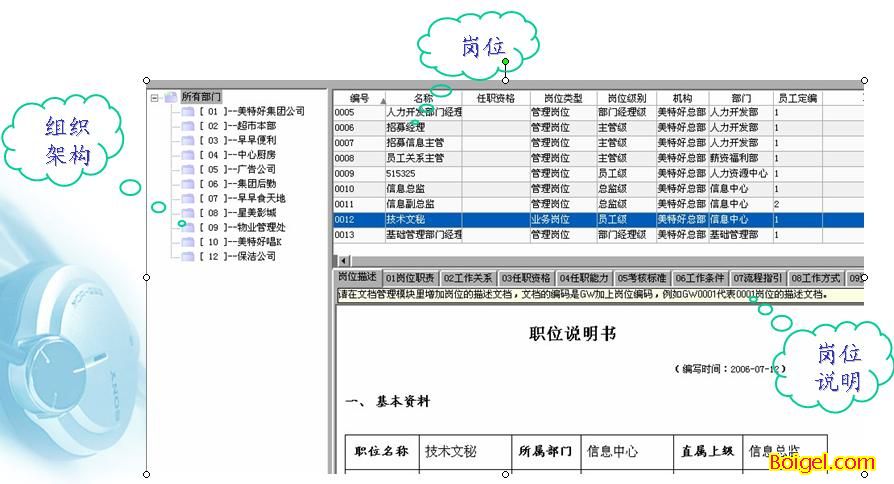
Task: Click 技术文秘 value in 职位名称 field
Action: [450, 452]
